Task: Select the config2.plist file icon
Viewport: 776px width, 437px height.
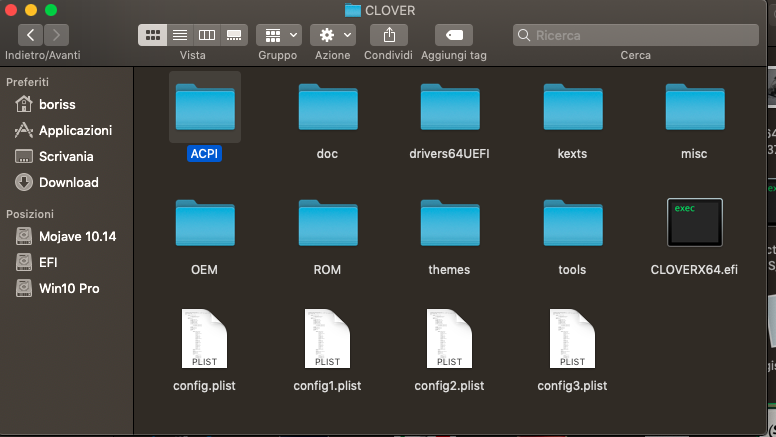Action: 449,339
